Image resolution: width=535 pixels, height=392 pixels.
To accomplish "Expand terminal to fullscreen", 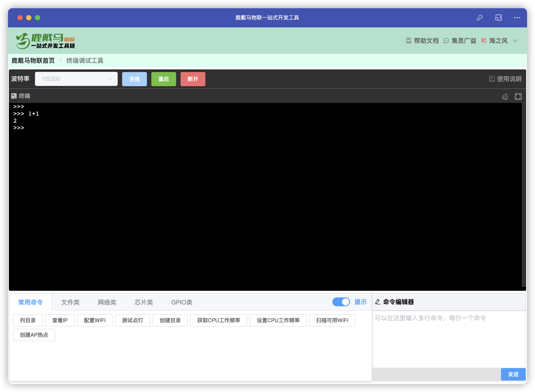I will (518, 96).
